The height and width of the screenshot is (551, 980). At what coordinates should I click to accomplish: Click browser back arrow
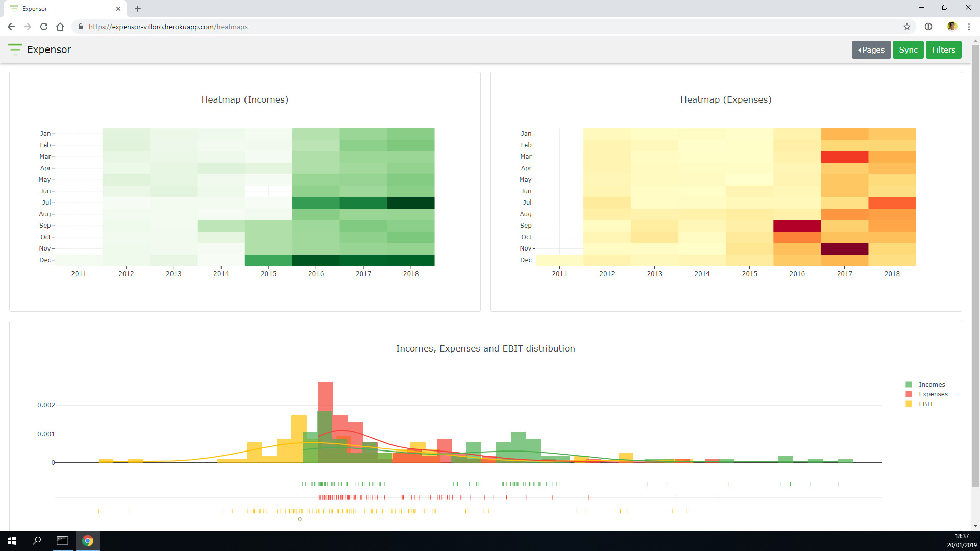(11, 27)
